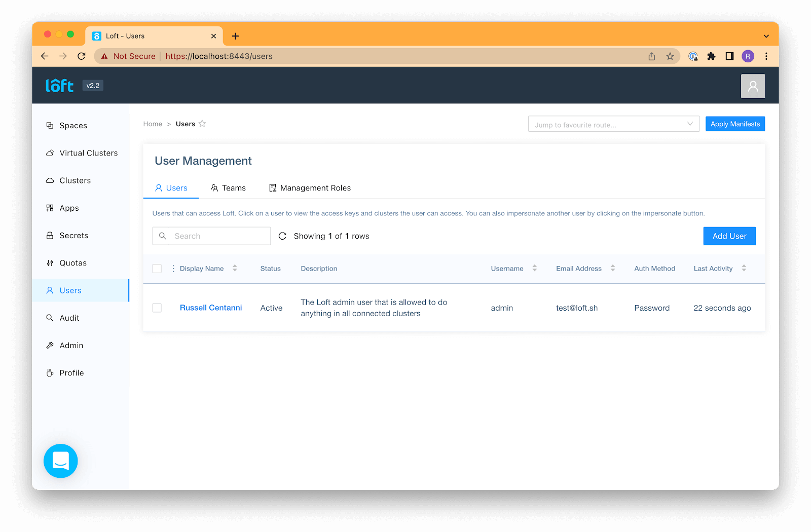Open the Spaces section in sidebar

(x=72, y=125)
